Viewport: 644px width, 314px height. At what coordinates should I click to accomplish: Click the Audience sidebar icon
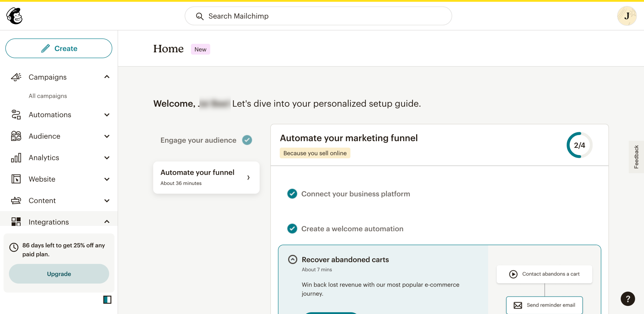tap(16, 136)
